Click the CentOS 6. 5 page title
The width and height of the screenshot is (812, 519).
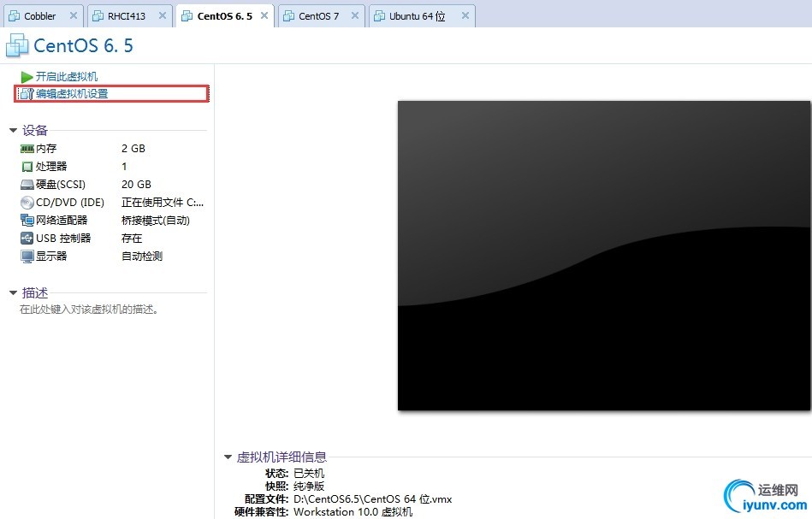(83, 45)
